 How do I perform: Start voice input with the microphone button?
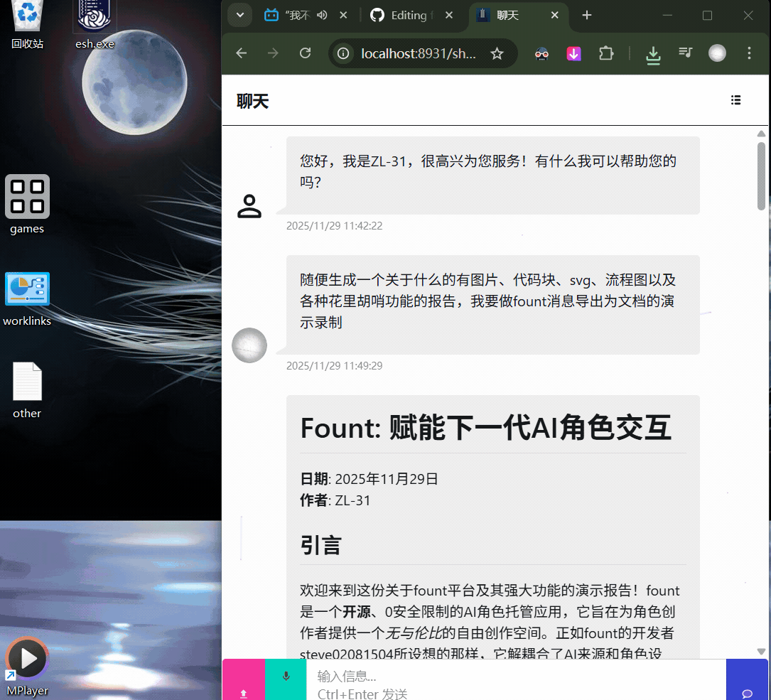coord(286,679)
